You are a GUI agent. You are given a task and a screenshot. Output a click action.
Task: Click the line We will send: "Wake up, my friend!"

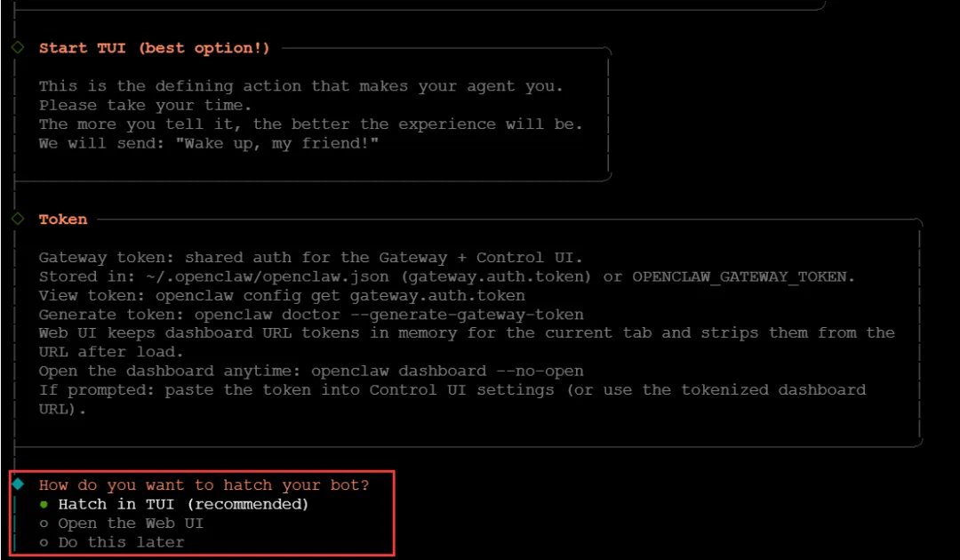pos(209,143)
